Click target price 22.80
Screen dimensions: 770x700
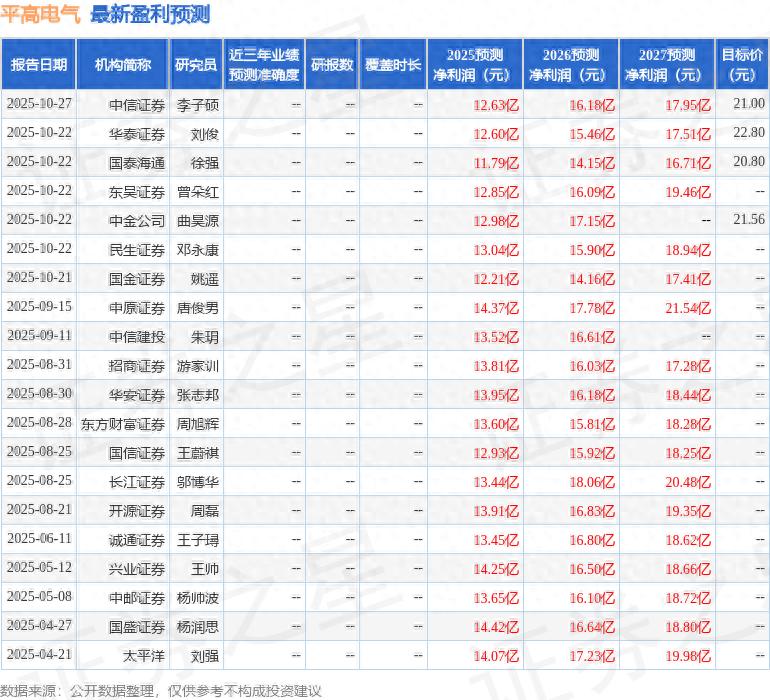coord(749,132)
